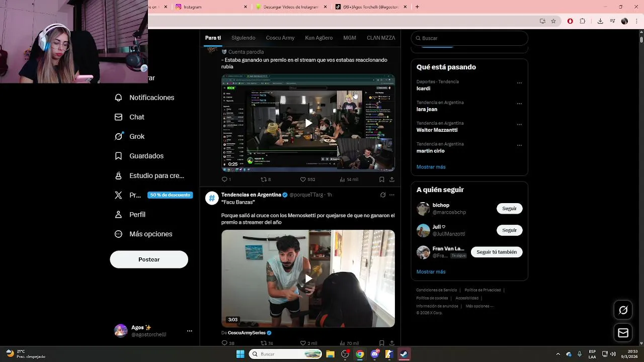Open Condiciones de Servicio footer link

click(437, 290)
